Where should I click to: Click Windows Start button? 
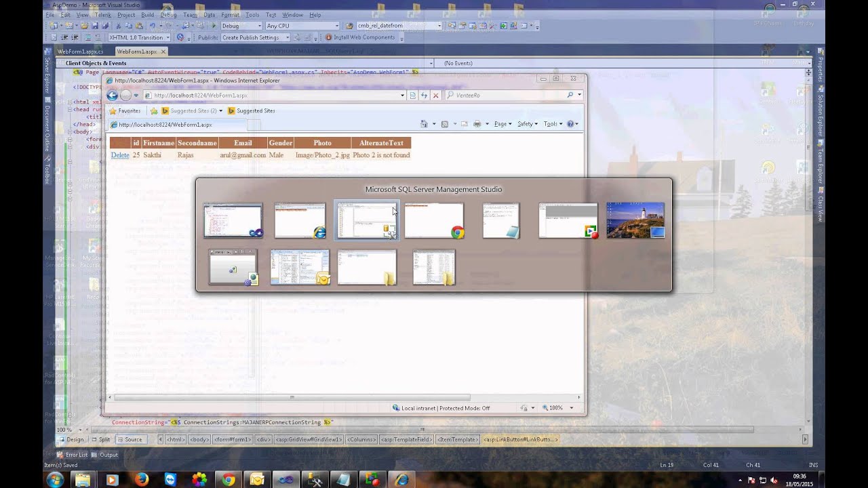coord(55,479)
